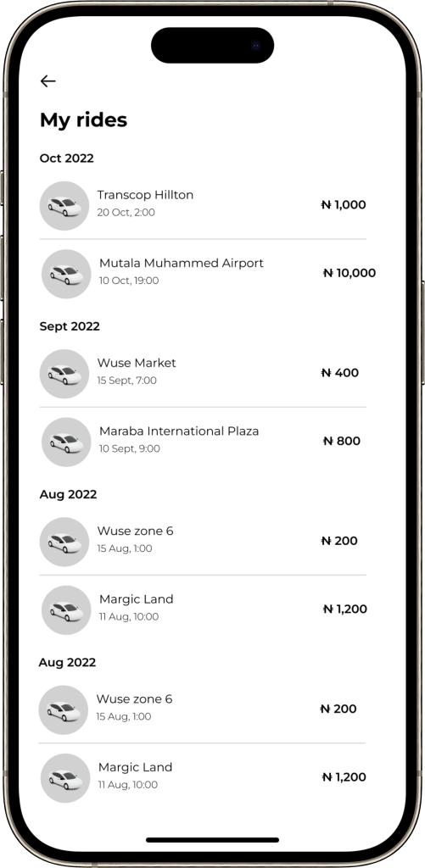Tap the My rides page title
Screen dimensions: 425x868
pyautogui.click(x=84, y=120)
